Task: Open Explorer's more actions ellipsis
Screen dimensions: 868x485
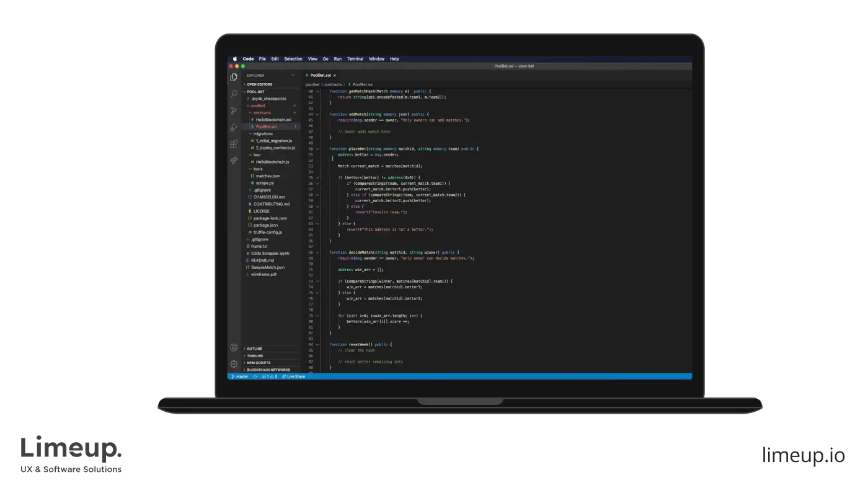Action: coord(293,76)
